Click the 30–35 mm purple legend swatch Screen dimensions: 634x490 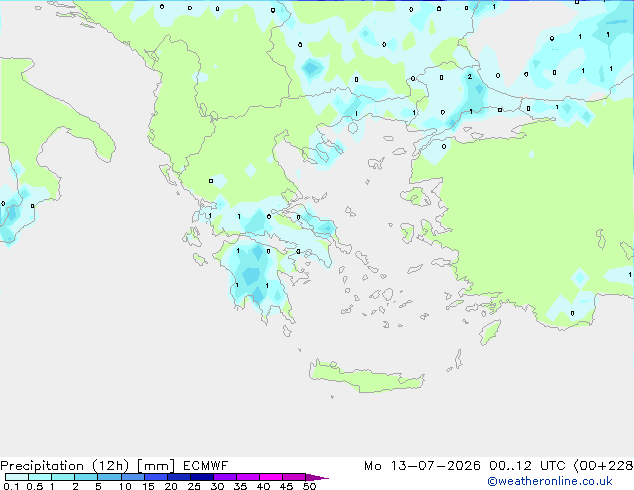tap(225, 477)
